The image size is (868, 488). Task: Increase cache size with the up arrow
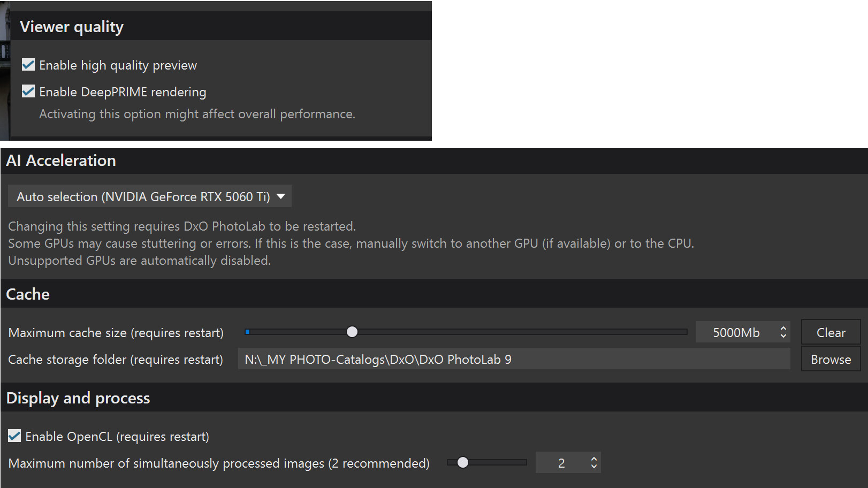pyautogui.click(x=783, y=328)
